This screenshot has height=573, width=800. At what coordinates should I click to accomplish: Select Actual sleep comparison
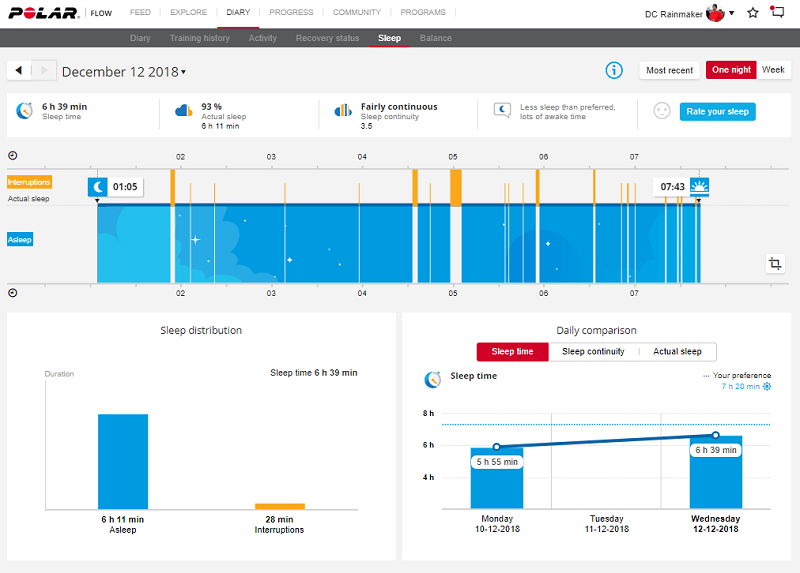click(677, 351)
